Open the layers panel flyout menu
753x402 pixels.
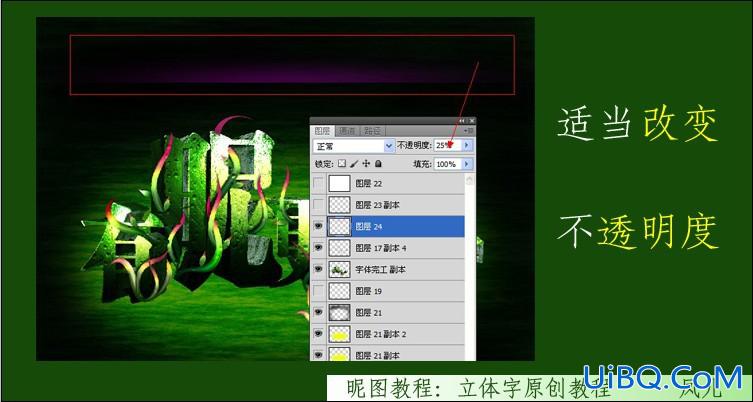click(470, 131)
